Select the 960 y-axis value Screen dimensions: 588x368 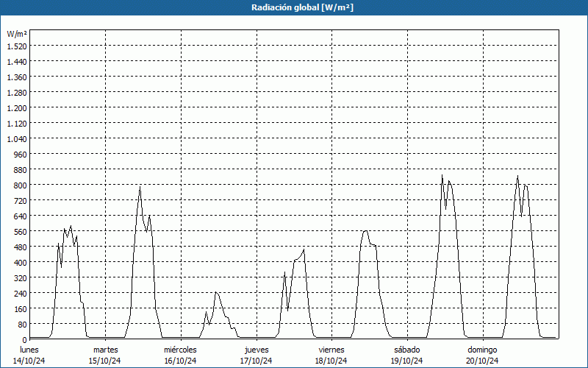21,155
